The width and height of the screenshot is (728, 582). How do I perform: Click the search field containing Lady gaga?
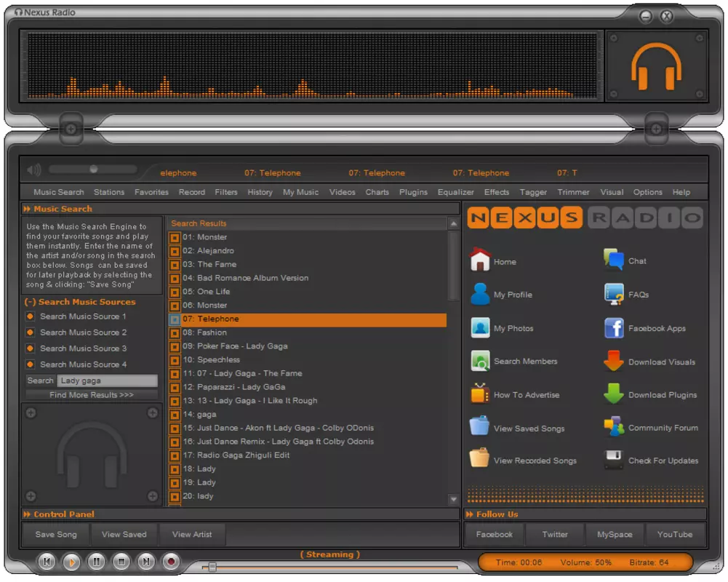tap(107, 380)
